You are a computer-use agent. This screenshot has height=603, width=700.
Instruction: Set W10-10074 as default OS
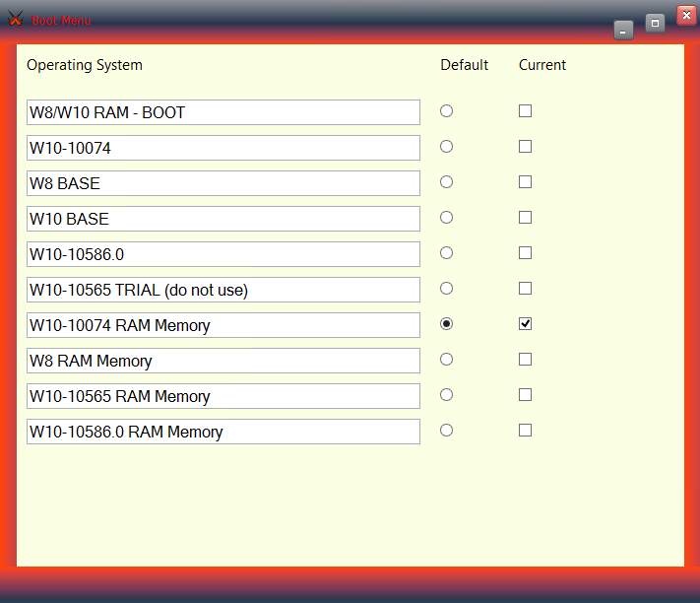click(446, 147)
